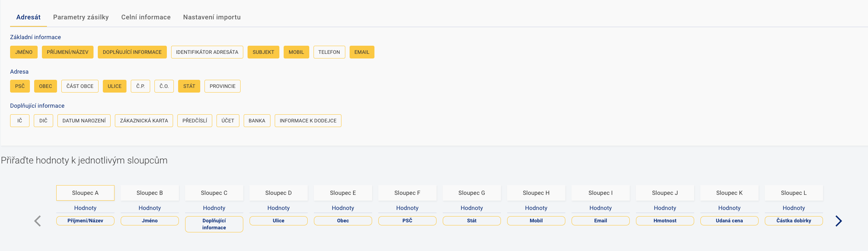Toggle the SUBJEKT field chip
868x251 pixels.
click(x=263, y=52)
